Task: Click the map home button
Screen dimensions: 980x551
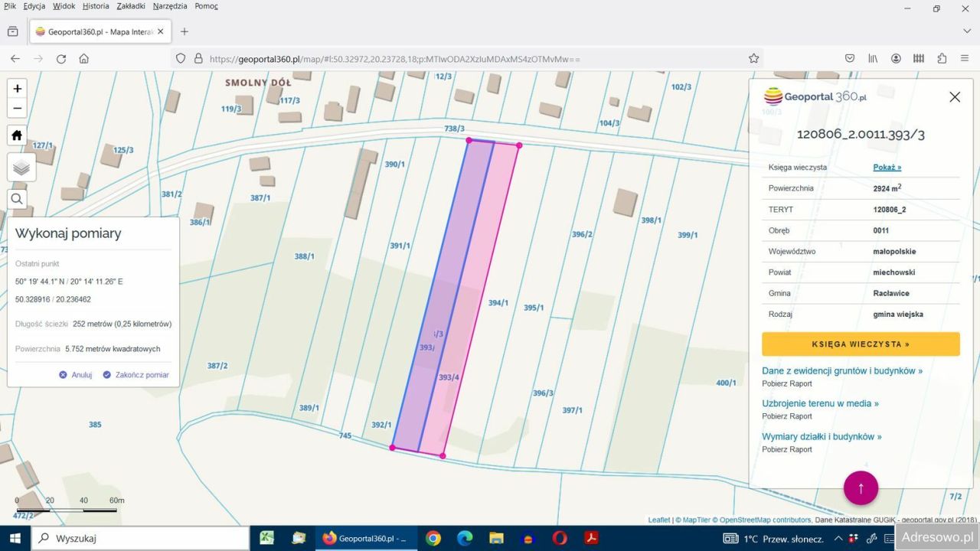Action: click(18, 135)
